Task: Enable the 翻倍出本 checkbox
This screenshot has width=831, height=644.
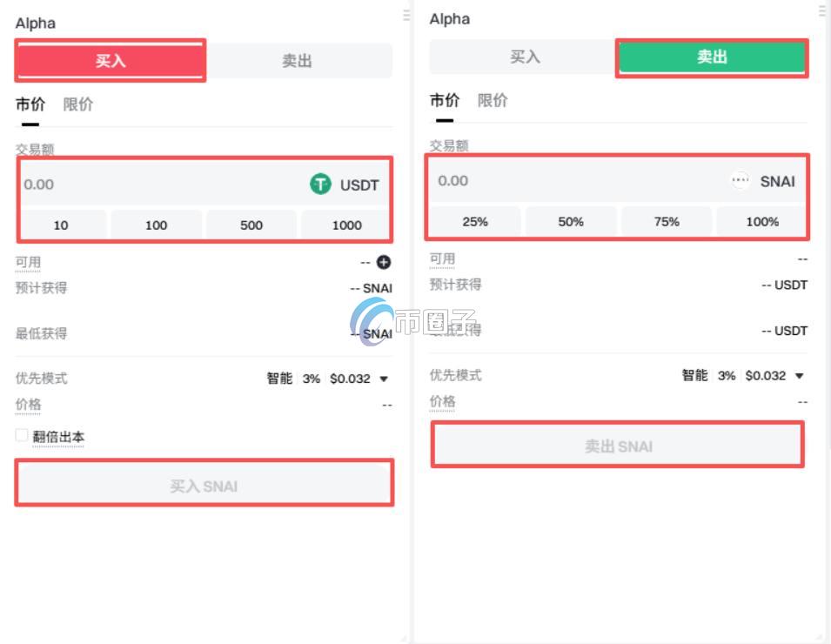Action: click(x=20, y=434)
